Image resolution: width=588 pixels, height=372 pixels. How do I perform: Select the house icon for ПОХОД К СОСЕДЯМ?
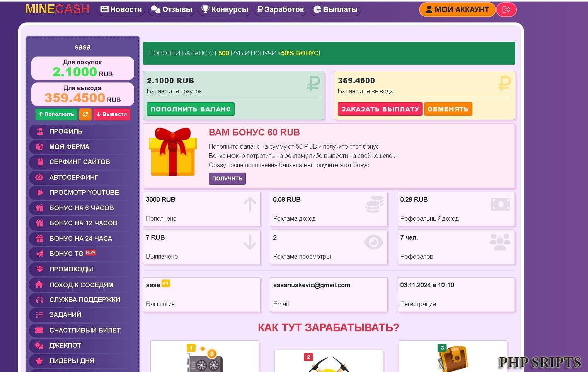[x=39, y=285]
